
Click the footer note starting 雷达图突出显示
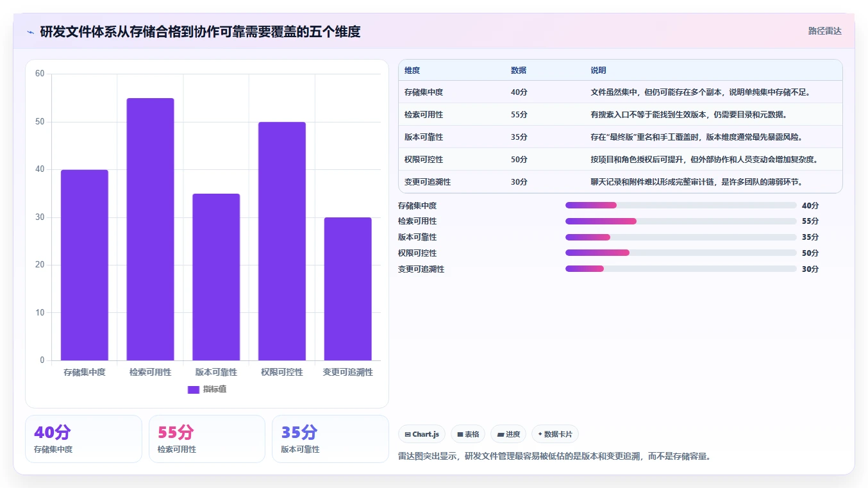pos(555,457)
